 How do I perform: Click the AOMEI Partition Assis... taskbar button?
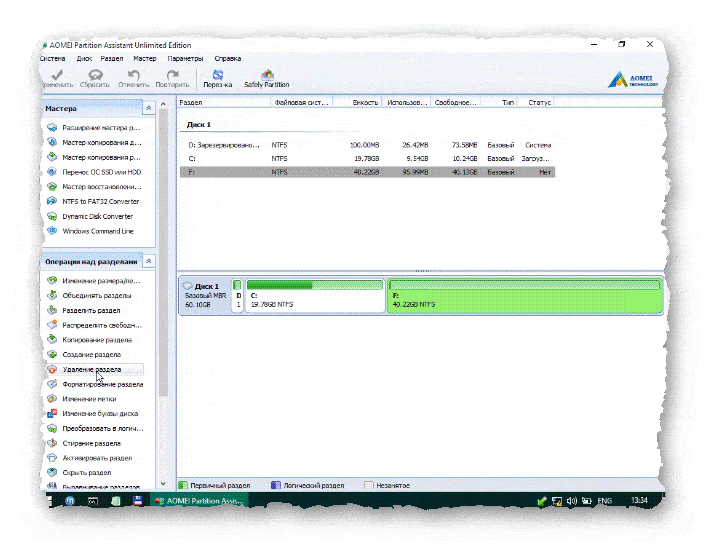pyautogui.click(x=199, y=501)
